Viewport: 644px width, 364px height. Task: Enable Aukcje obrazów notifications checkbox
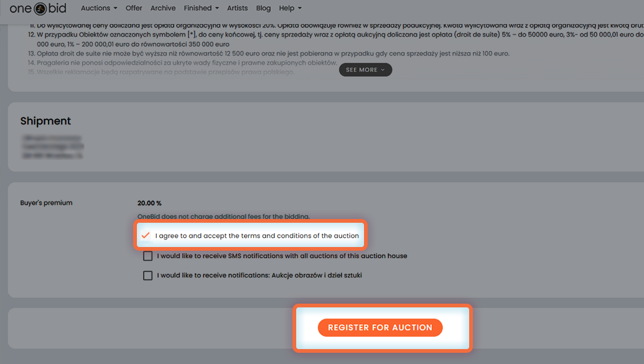click(147, 275)
